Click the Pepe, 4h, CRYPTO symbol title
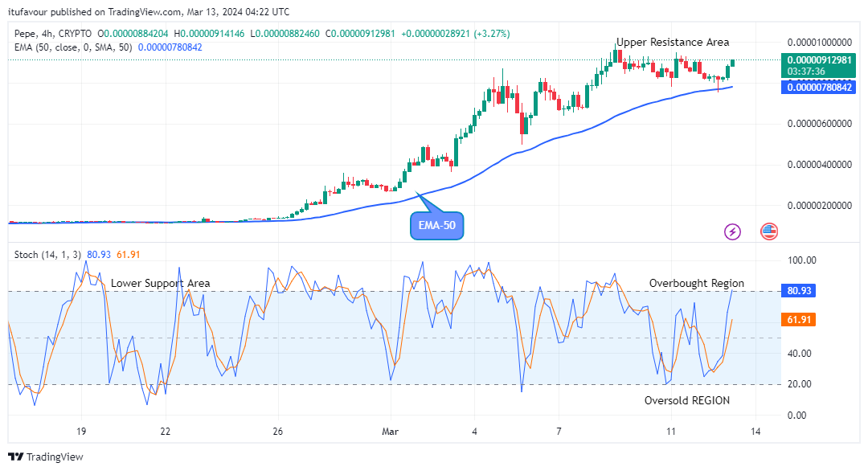The image size is (868, 471). [53, 34]
